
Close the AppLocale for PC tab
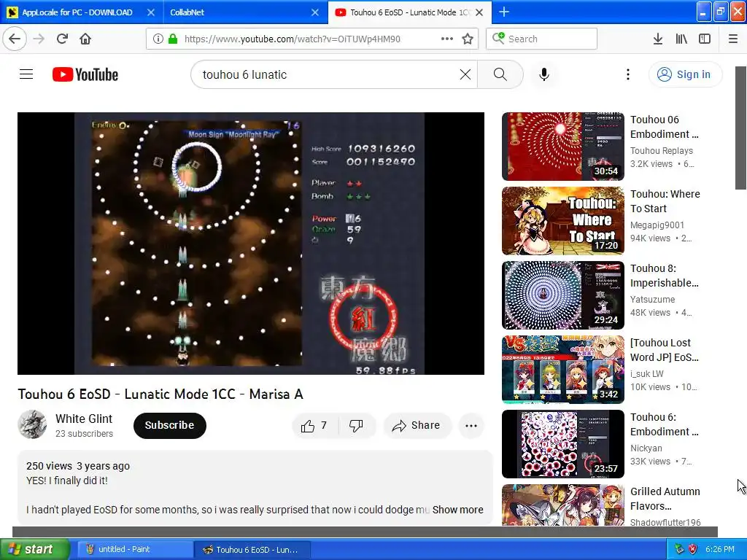click(151, 12)
